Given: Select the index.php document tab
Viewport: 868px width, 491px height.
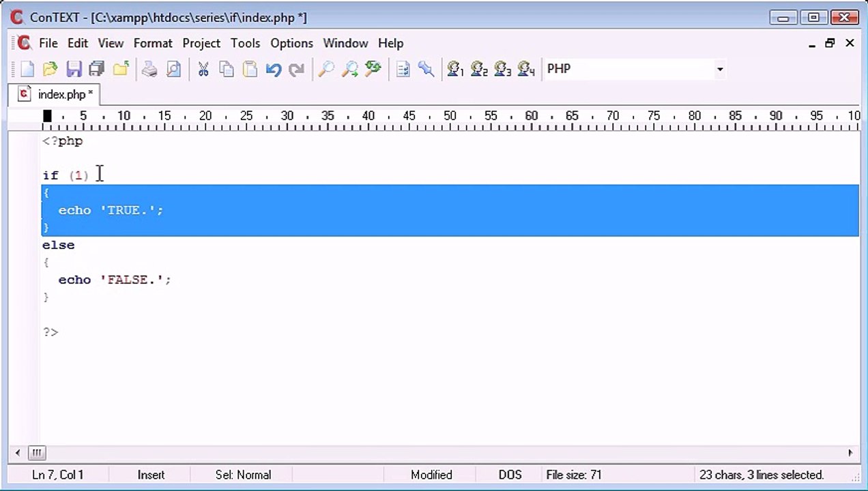Looking at the screenshot, I should [x=55, y=94].
